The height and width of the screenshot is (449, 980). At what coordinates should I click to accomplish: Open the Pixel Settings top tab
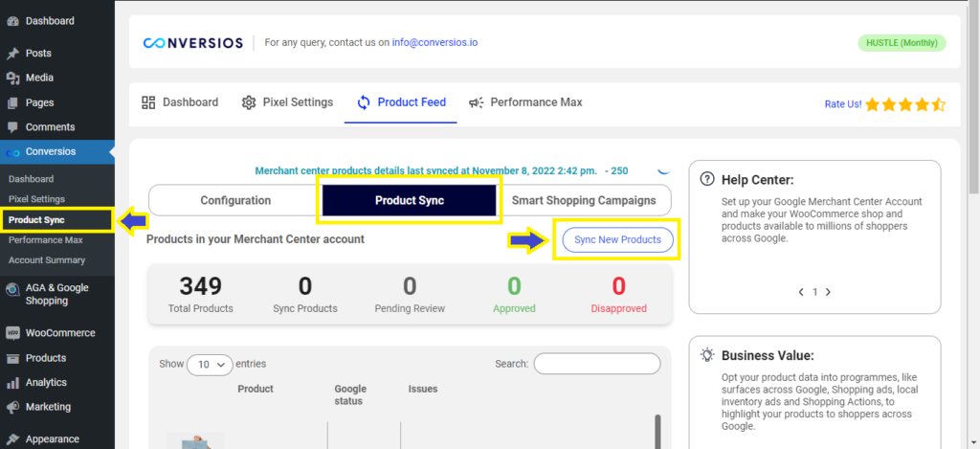click(287, 102)
